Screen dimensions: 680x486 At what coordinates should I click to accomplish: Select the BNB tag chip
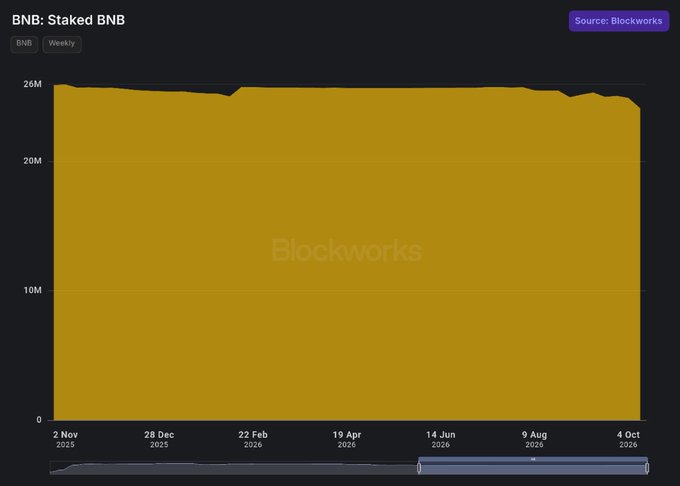click(x=24, y=43)
